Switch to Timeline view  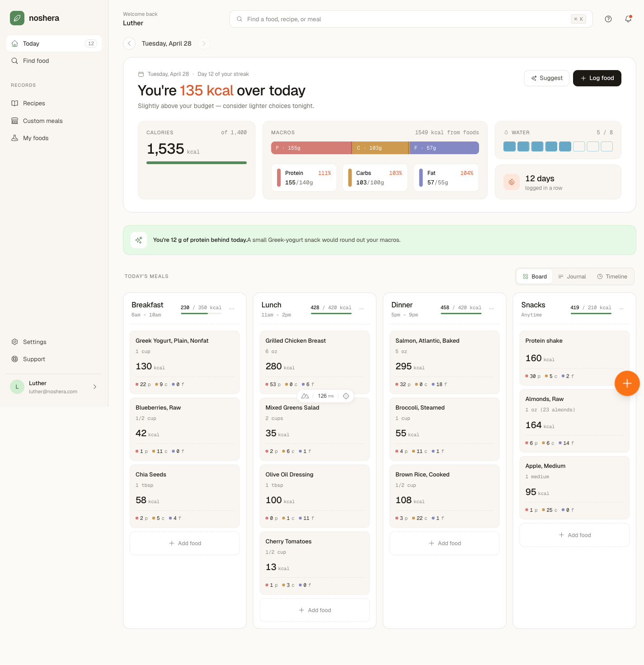tap(612, 277)
